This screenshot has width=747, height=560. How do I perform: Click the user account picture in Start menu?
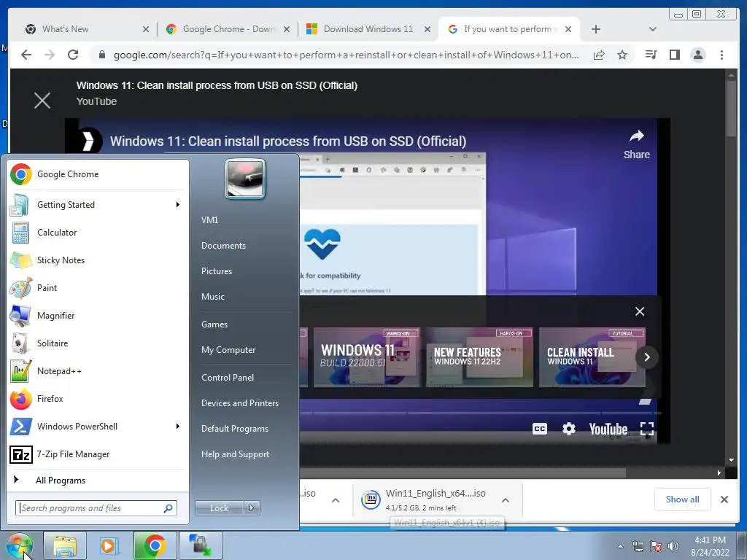point(245,179)
